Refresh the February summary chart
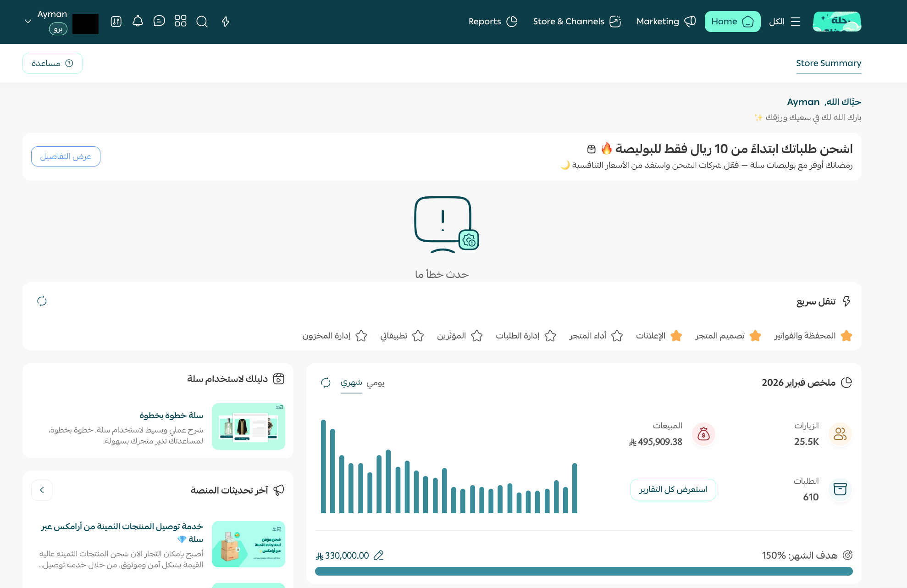 (x=326, y=383)
